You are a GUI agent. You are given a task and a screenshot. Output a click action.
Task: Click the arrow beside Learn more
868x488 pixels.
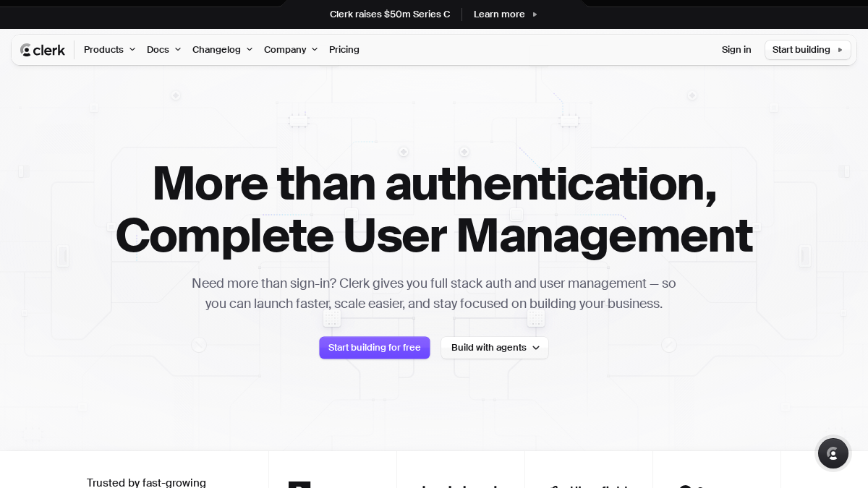click(535, 14)
